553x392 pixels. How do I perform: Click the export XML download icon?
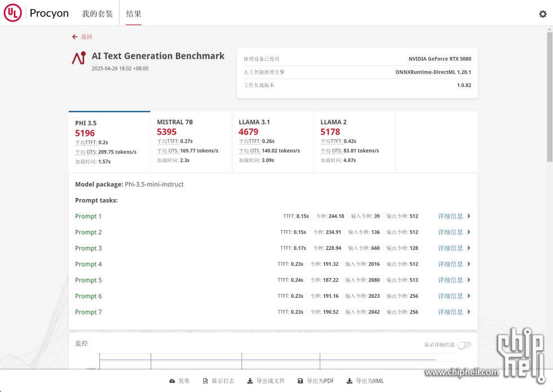[x=349, y=381]
